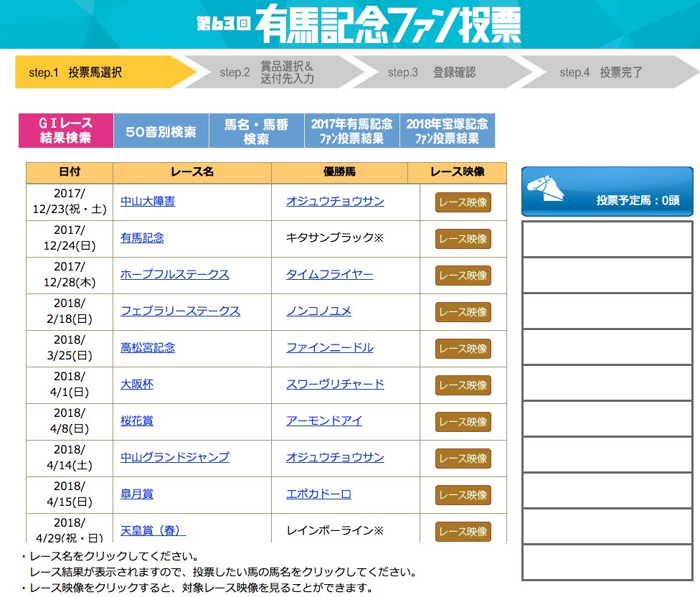Select winning horse タイムフライヤー
This screenshot has height=597, width=700.
(x=329, y=275)
